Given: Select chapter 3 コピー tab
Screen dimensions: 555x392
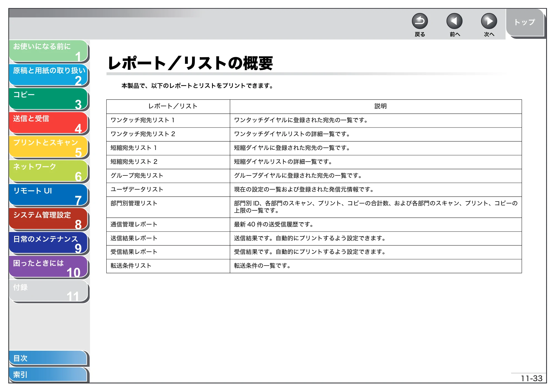Looking at the screenshot, I should (49, 99).
